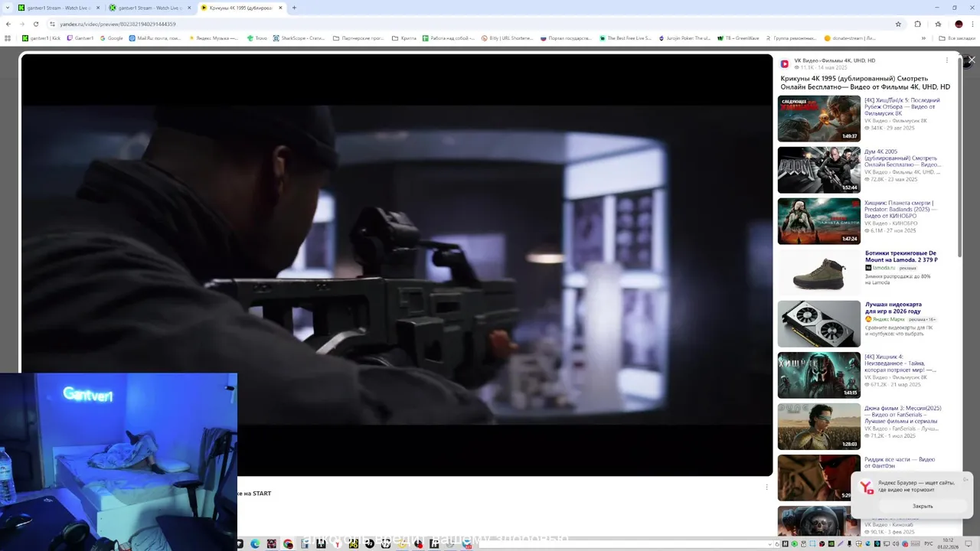This screenshot has height=551, width=980.
Task: Click the taskbar clock showing 10:12
Action: [x=949, y=544]
